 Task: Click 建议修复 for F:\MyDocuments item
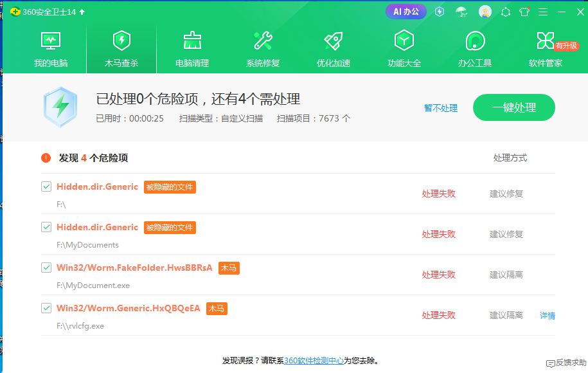click(506, 234)
